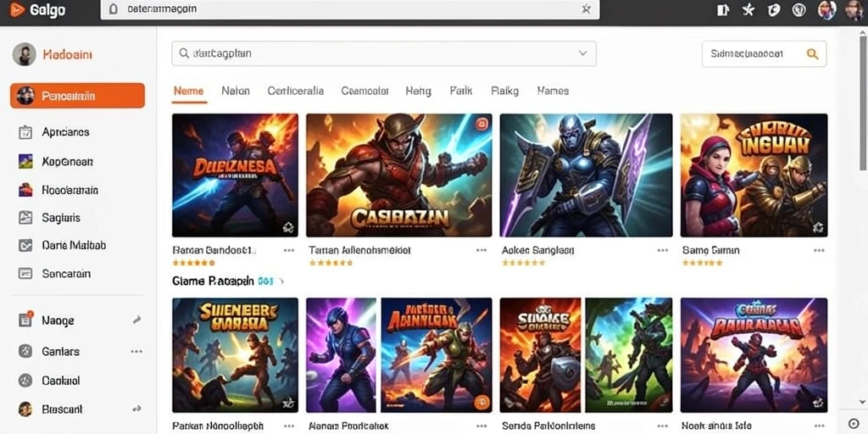Open more options for Aoken Sangiaan game

coord(663,250)
